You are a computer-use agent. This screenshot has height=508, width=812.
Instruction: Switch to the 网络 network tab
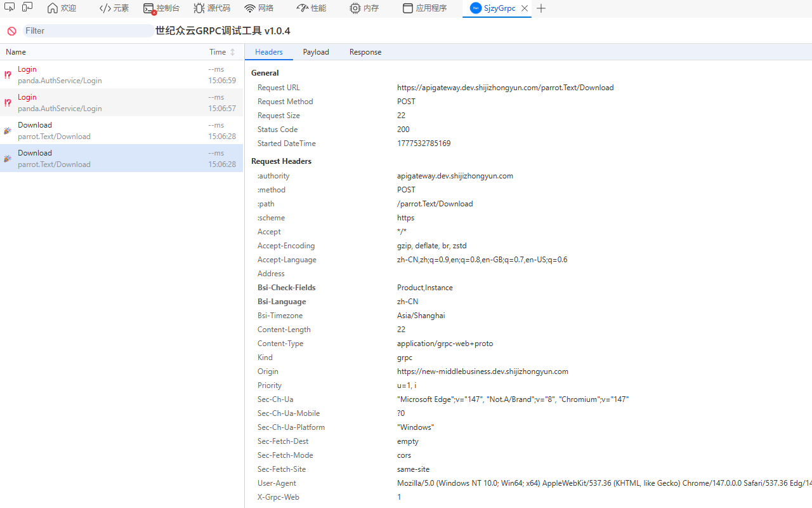(259, 8)
